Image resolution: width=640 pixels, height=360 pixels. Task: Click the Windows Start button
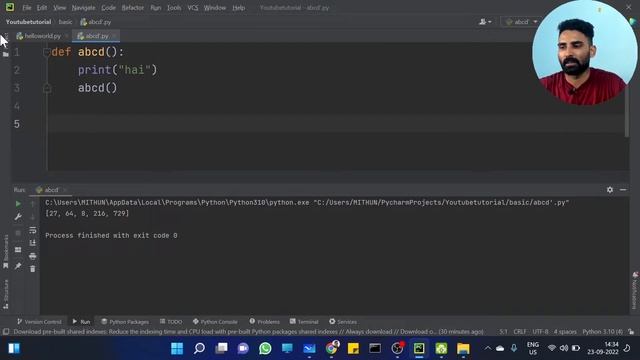pyautogui.click(x=177, y=349)
